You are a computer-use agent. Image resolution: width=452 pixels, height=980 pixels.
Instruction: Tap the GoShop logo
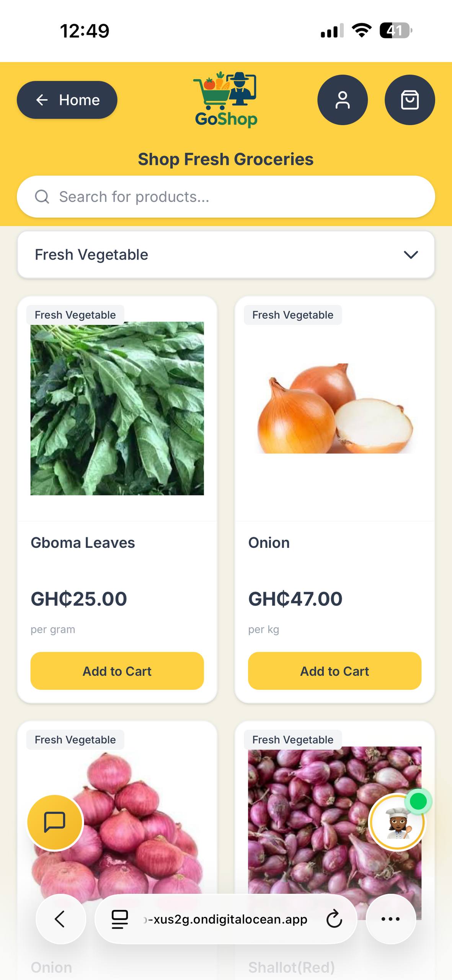226,100
